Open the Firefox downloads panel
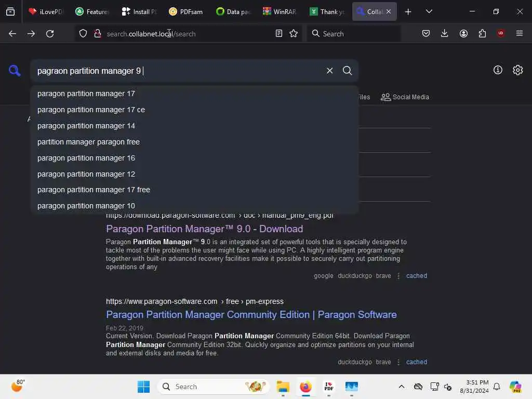532x399 pixels. pos(445,33)
